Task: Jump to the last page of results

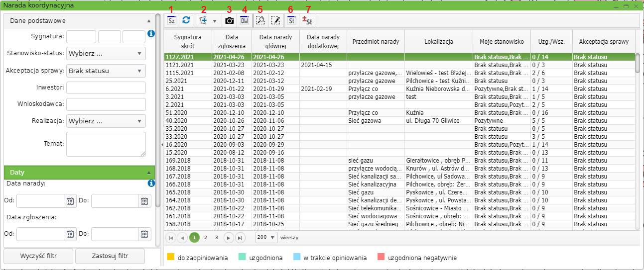Action: 241,238
